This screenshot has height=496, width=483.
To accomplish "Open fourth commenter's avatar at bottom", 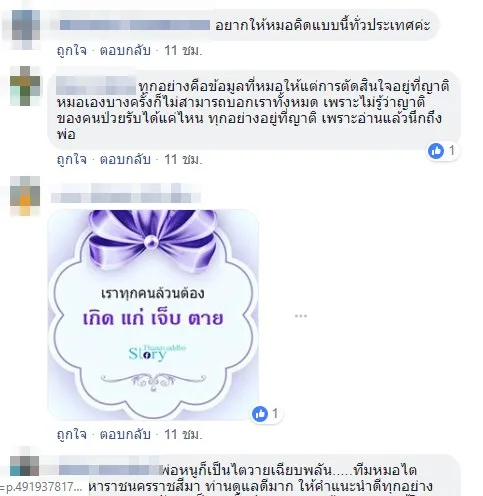I will [x=25, y=466].
